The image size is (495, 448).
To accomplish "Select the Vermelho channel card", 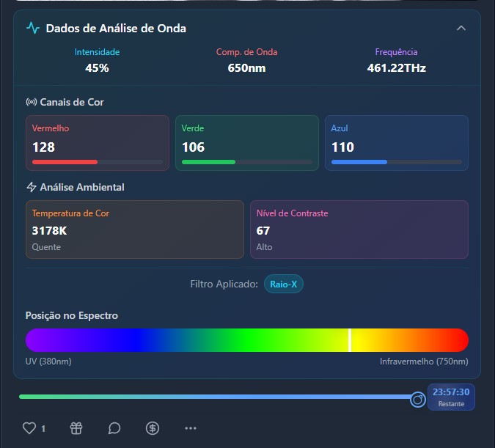I will point(98,143).
